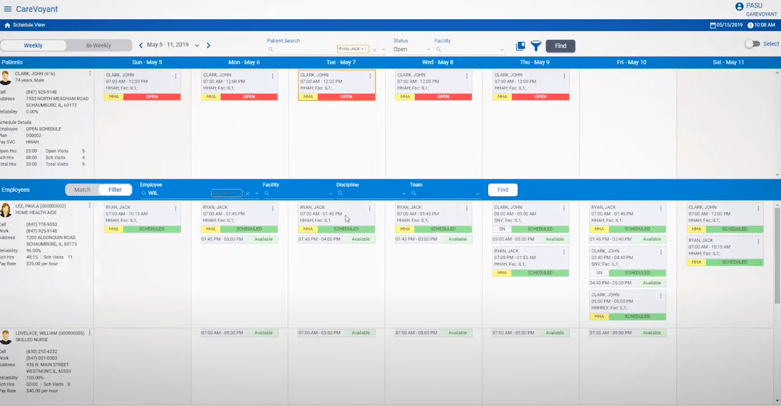Click the funnel filter icon
The image size is (781, 406).
click(x=536, y=46)
